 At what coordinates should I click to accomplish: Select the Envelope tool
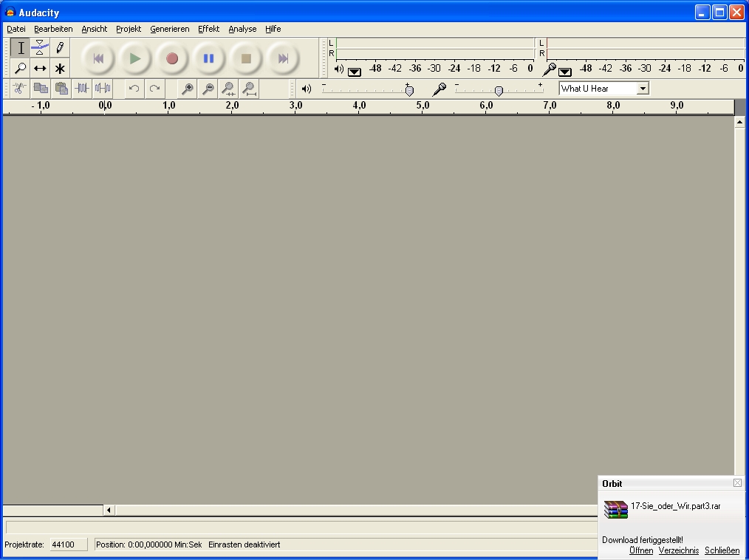(x=40, y=48)
